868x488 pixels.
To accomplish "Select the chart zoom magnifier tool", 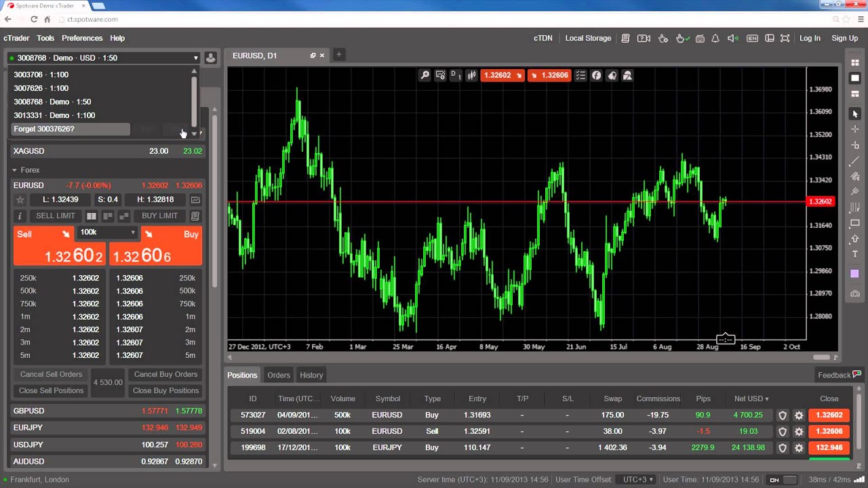I will [425, 75].
